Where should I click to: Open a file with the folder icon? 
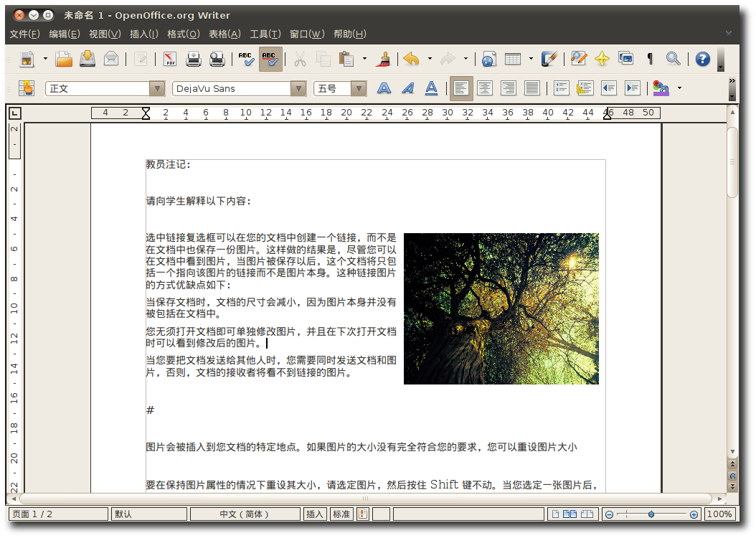pos(63,60)
